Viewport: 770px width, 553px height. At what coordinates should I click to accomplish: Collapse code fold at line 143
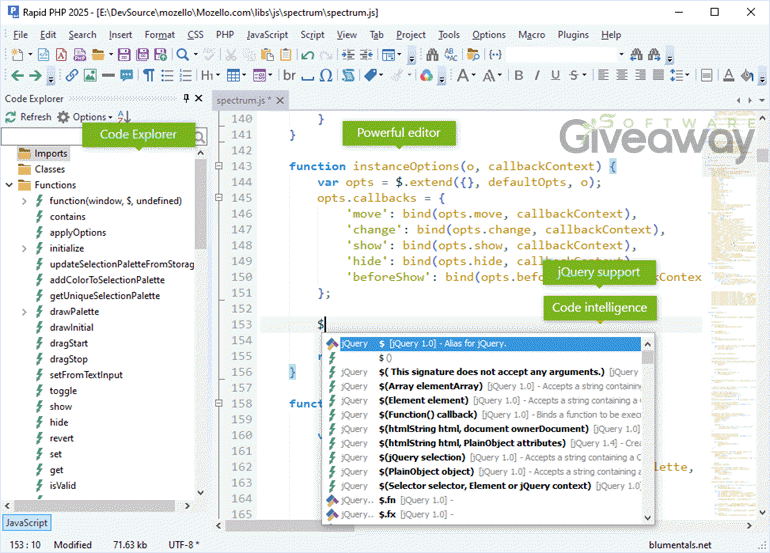click(219, 166)
